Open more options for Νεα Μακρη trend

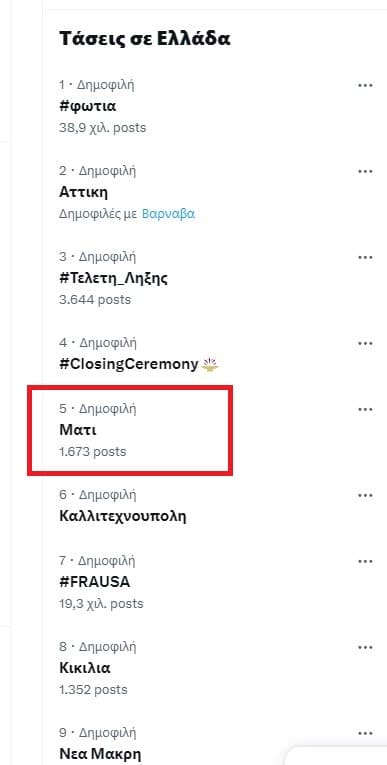[365, 733]
